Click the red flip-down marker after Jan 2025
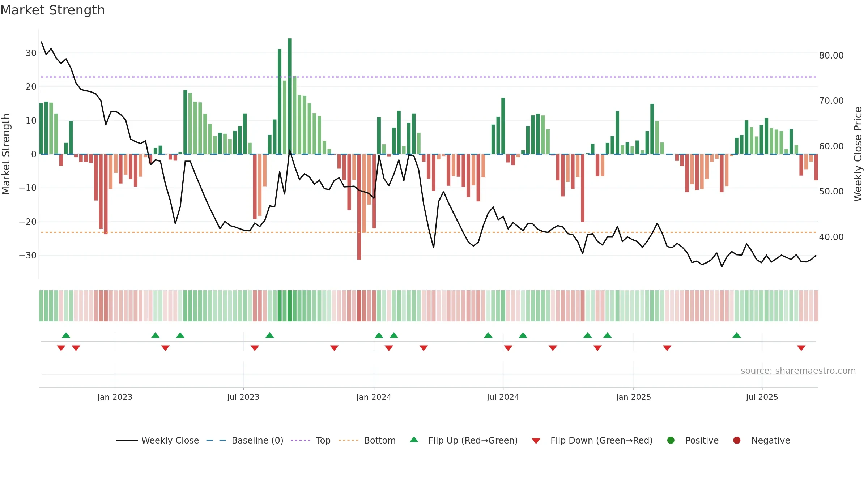 click(x=667, y=348)
